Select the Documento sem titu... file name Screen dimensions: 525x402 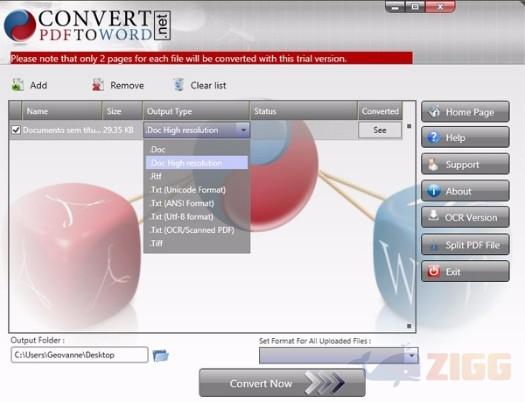coord(62,130)
